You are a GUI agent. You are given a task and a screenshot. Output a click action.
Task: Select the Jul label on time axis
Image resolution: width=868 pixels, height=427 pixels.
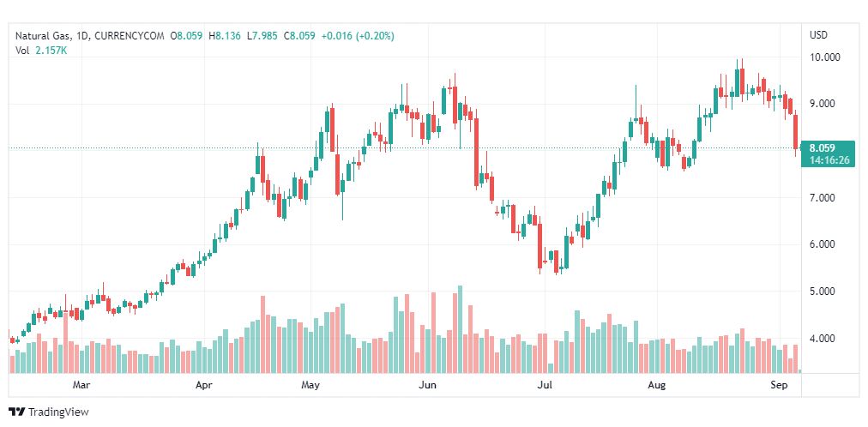click(x=544, y=385)
